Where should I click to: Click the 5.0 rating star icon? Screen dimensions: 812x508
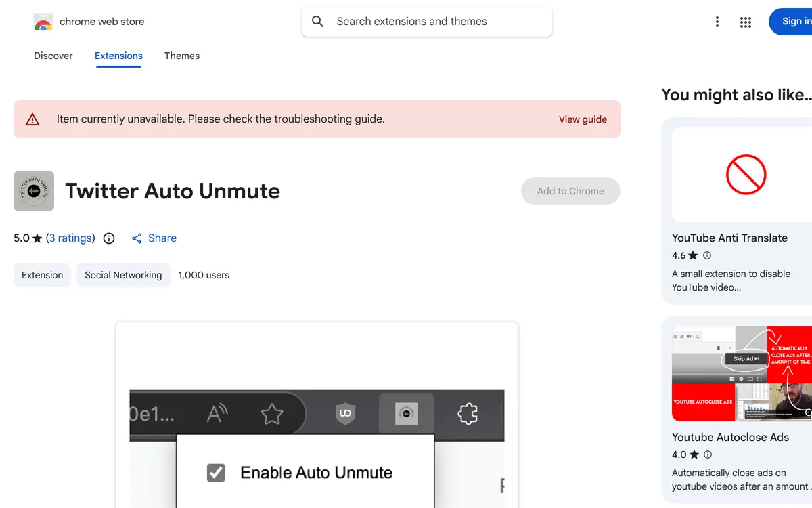tap(37, 238)
